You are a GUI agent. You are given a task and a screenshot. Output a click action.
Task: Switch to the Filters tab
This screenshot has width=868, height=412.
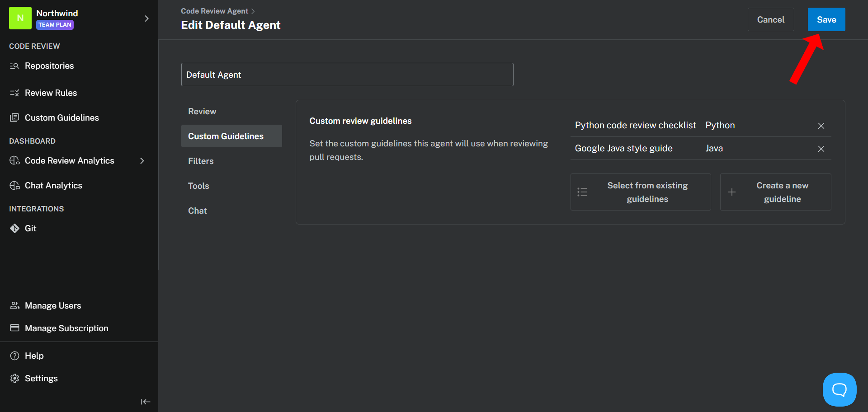click(201, 161)
